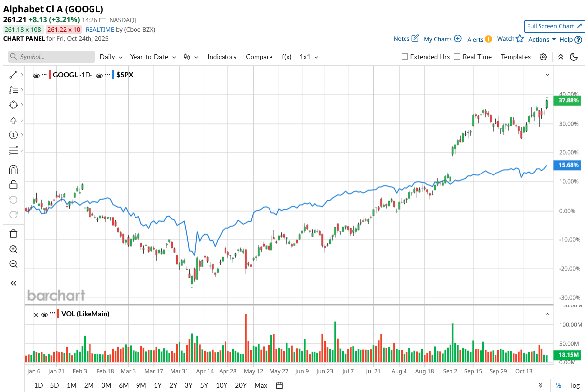This screenshot has height=392, width=585.
Task: Open Notes editor
Action: point(406,39)
